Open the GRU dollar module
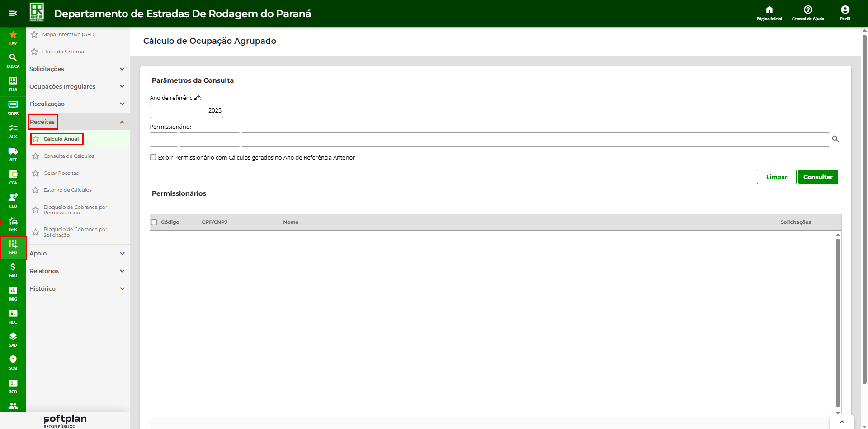This screenshot has height=429, width=868. coord(13,270)
